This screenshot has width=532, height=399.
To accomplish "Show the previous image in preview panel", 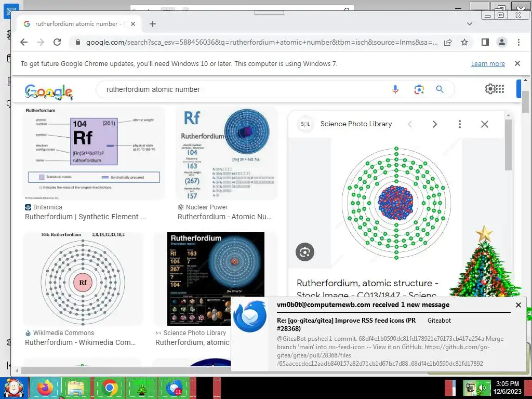I will coord(410,124).
